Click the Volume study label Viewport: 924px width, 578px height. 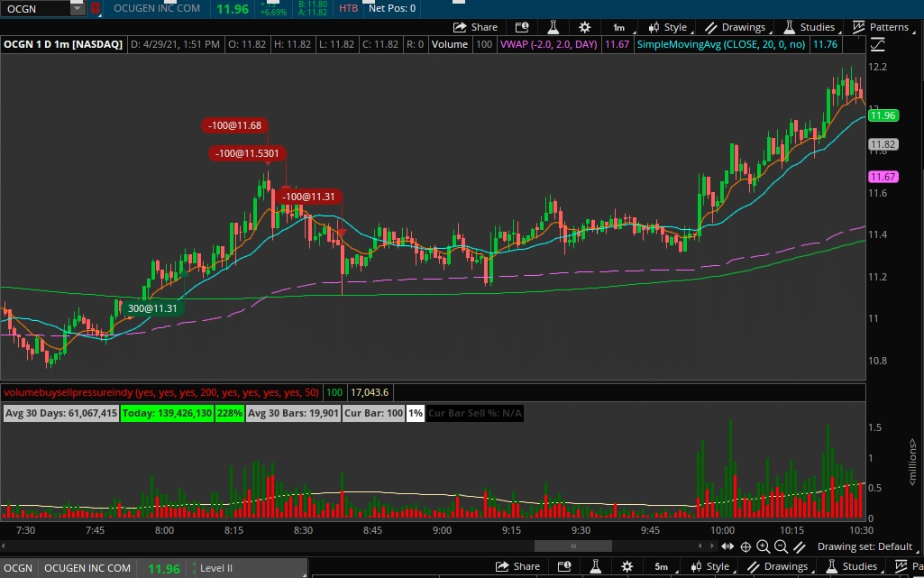(x=450, y=44)
